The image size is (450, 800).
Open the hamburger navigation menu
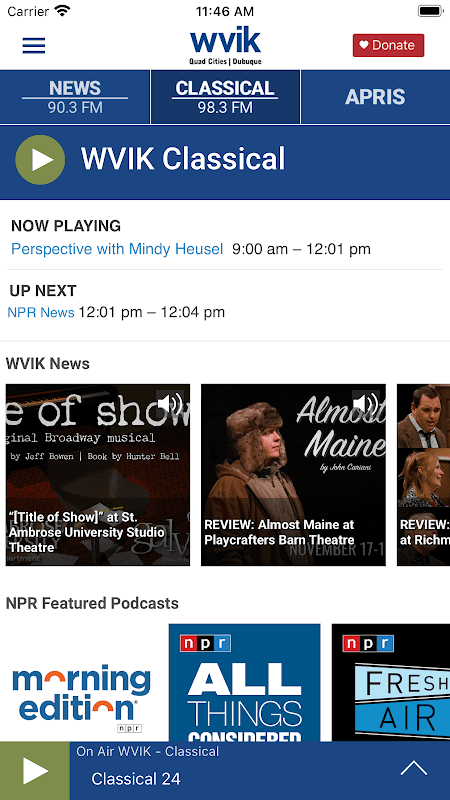(34, 45)
